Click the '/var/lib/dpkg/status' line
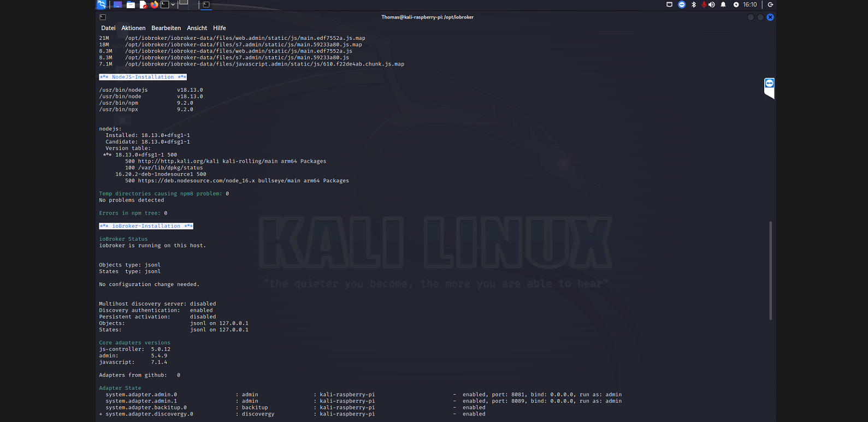The width and height of the screenshot is (868, 422). pyautogui.click(x=164, y=168)
